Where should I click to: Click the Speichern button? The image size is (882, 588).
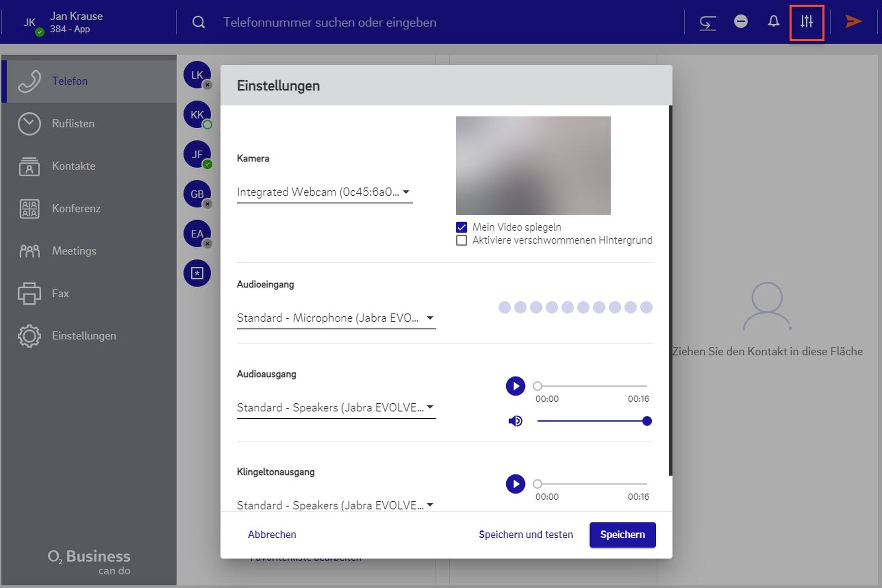click(x=622, y=535)
